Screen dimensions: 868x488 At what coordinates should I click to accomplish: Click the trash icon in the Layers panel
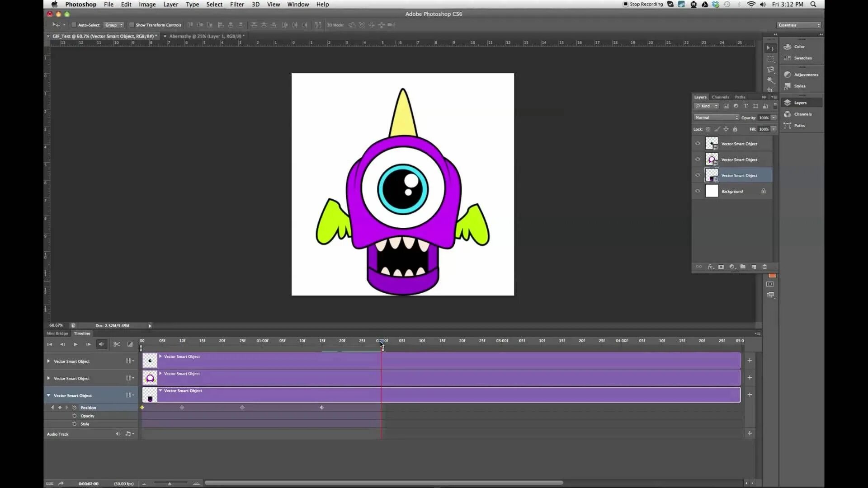(764, 267)
